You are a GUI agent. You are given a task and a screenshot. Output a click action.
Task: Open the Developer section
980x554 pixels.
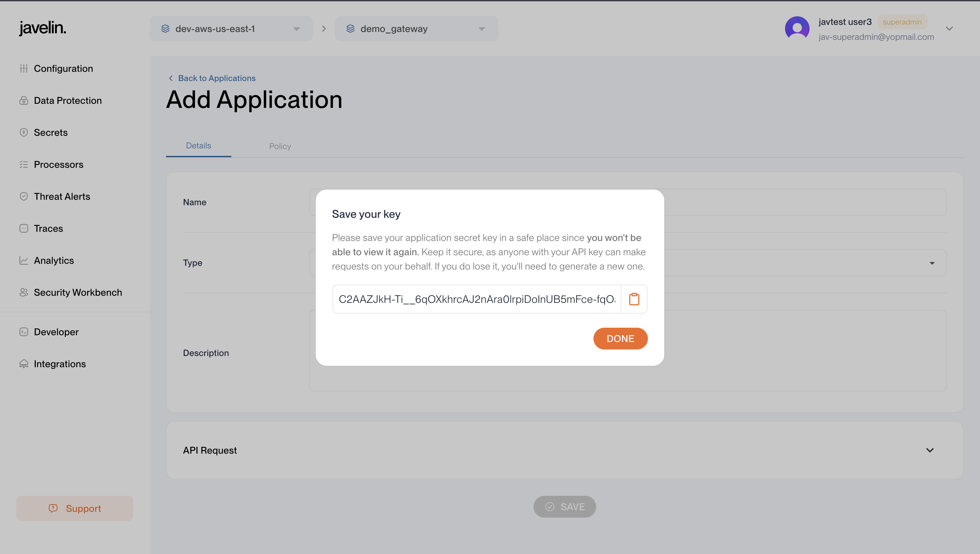pos(56,332)
